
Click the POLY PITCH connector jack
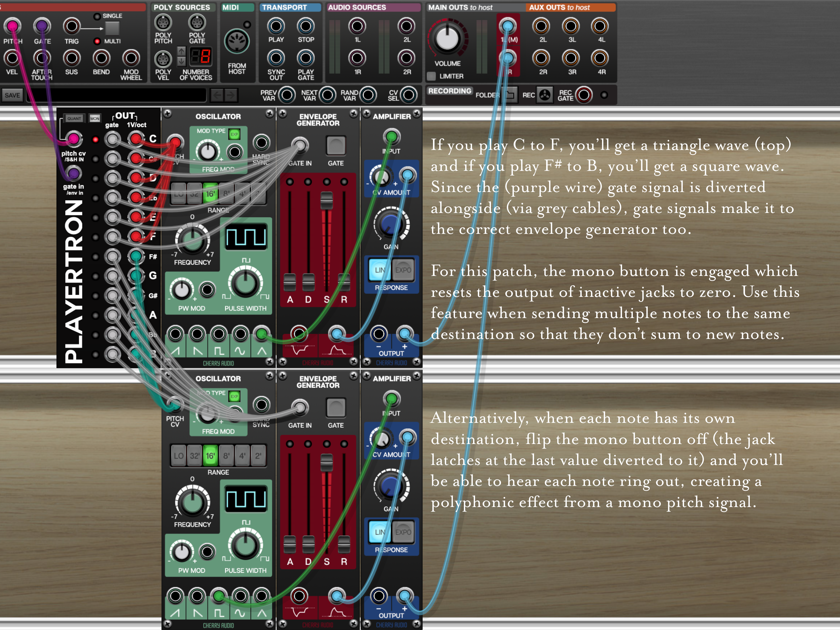(163, 23)
